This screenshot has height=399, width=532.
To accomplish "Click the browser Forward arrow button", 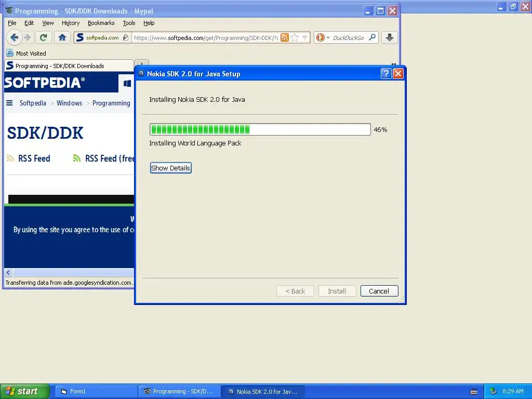I will [x=28, y=37].
